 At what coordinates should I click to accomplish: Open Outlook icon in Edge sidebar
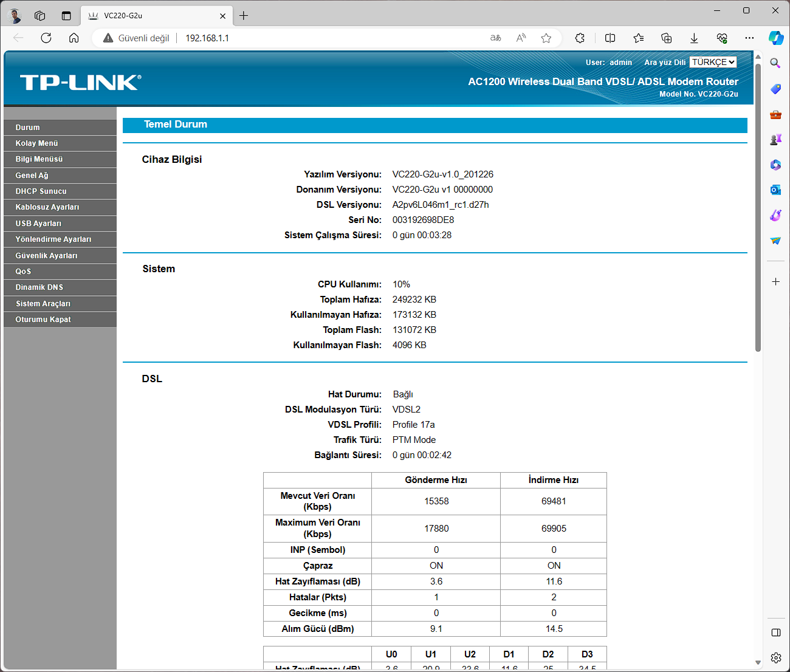(775, 190)
